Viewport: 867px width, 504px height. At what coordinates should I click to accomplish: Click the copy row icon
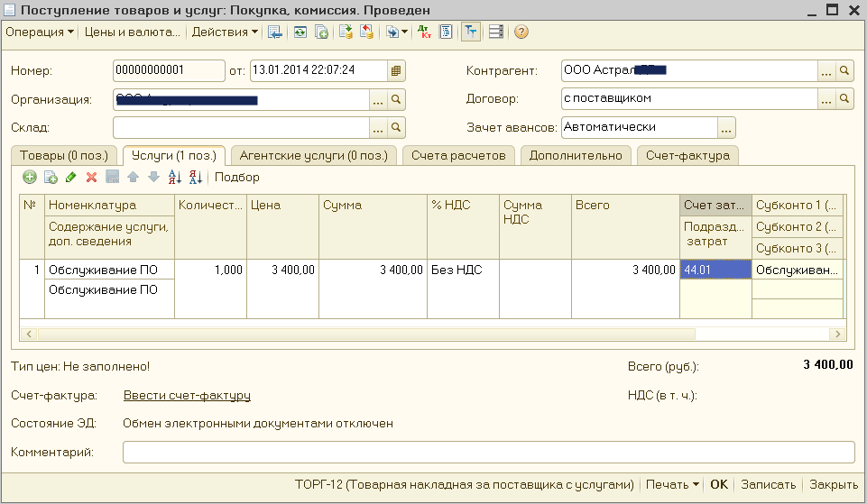(51, 178)
